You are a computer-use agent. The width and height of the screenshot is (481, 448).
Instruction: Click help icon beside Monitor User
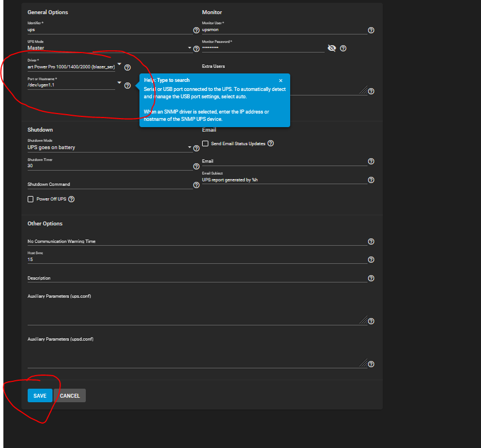[x=371, y=31]
